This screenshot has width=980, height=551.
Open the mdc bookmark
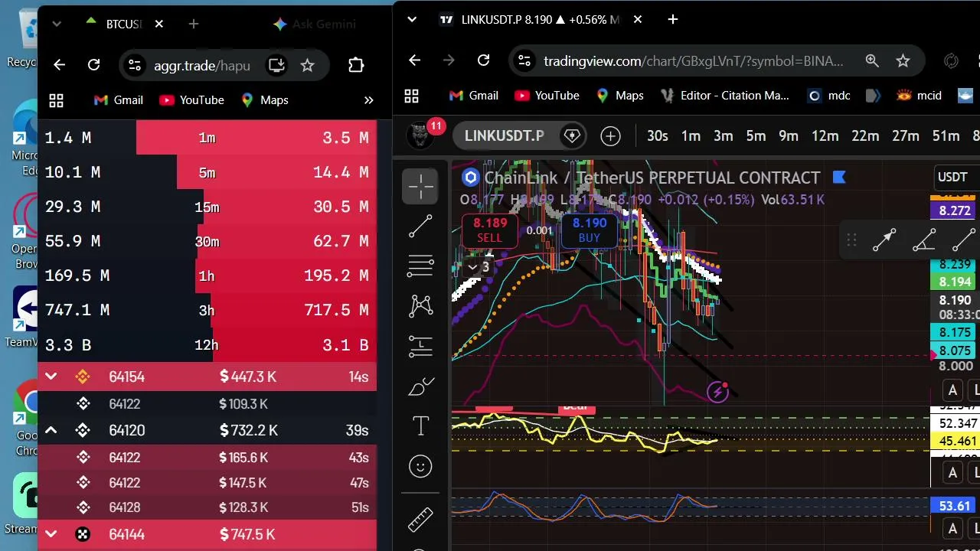829,96
